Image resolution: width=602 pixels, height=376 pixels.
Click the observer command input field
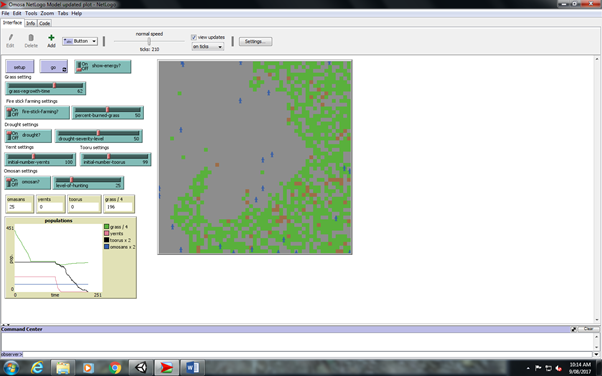coord(307,354)
